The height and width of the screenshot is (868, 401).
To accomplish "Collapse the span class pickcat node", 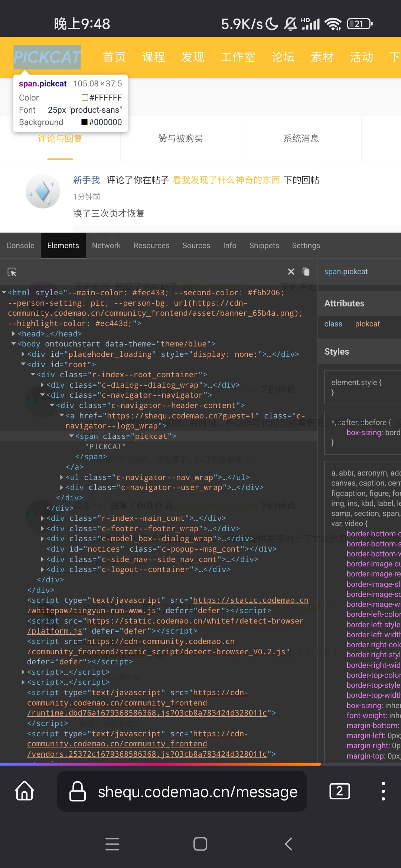I will [x=71, y=436].
